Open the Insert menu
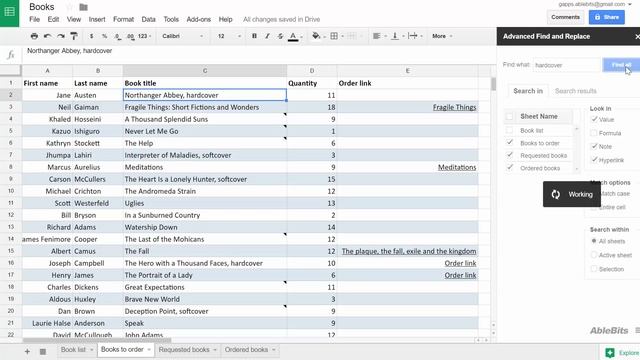The width and height of the screenshot is (640, 360). tap(97, 19)
